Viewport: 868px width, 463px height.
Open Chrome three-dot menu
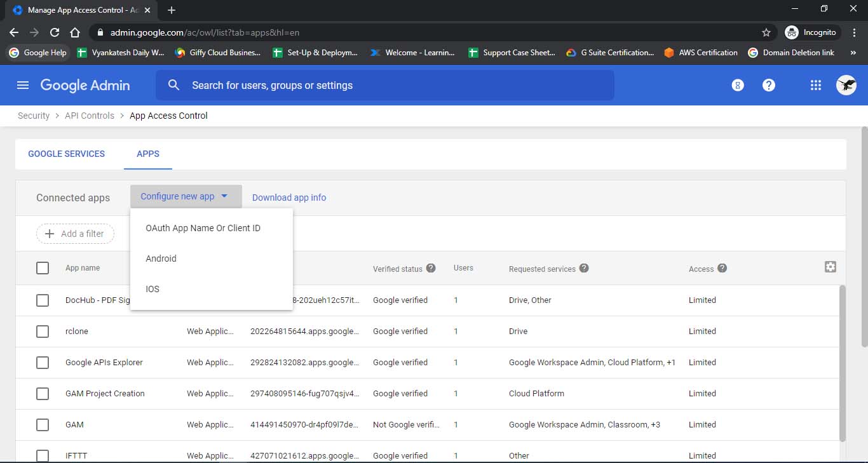coord(853,32)
